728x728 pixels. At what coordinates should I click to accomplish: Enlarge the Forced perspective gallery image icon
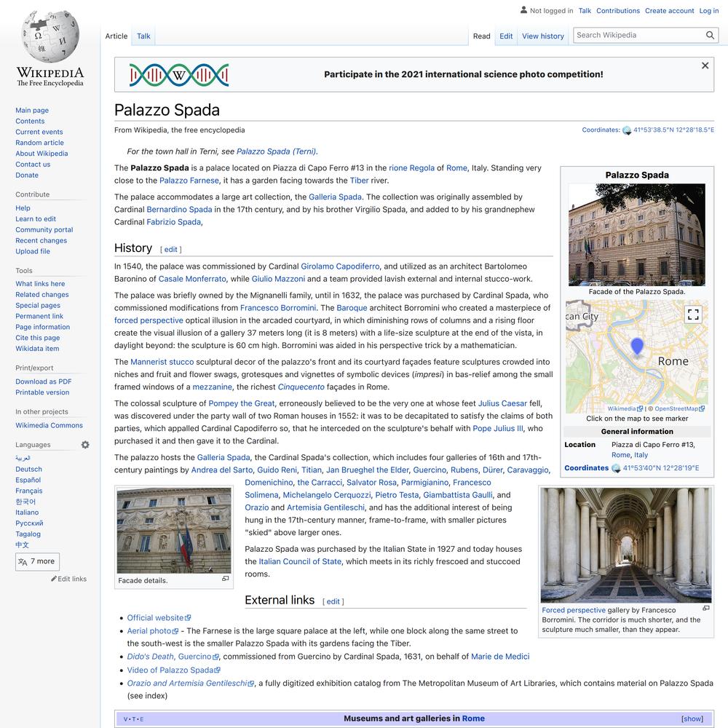[706, 608]
